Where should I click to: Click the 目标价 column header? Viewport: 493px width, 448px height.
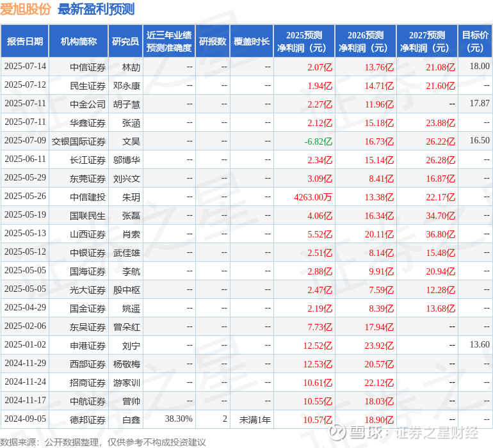pos(475,41)
